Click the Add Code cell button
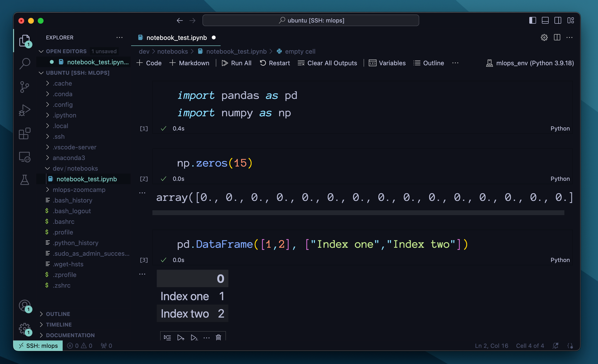 click(x=149, y=63)
